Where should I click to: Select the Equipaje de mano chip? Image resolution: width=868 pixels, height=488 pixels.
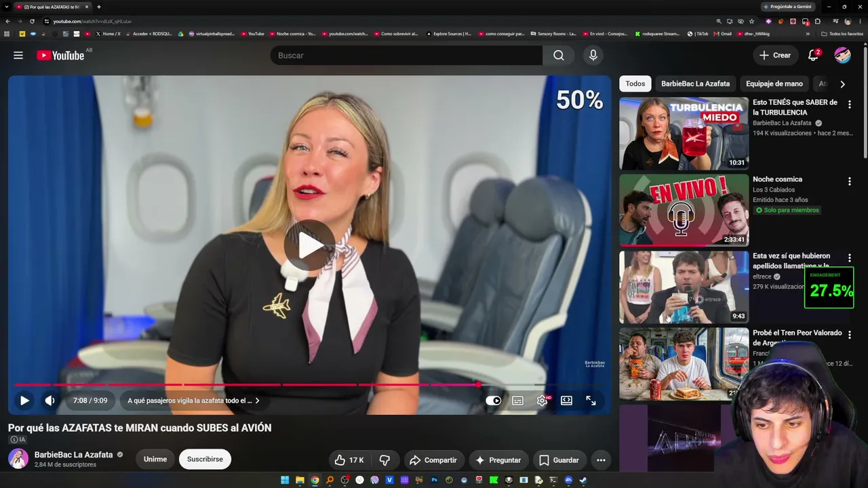click(774, 84)
